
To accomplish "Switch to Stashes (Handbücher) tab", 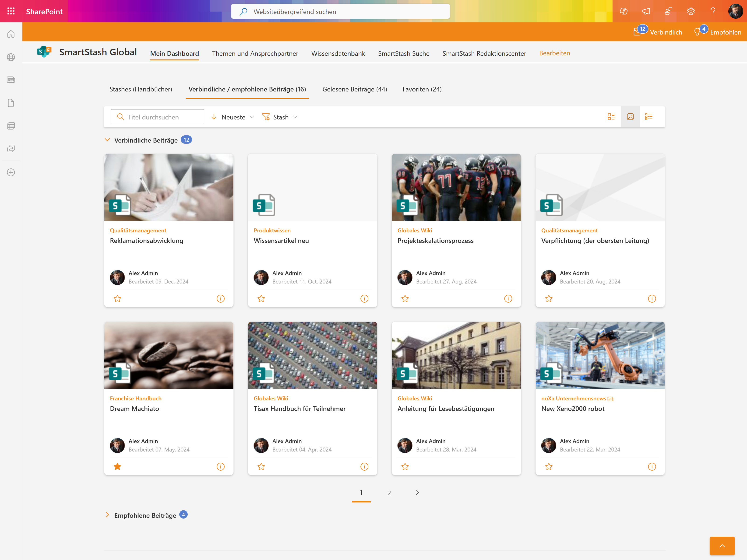I will tap(141, 89).
